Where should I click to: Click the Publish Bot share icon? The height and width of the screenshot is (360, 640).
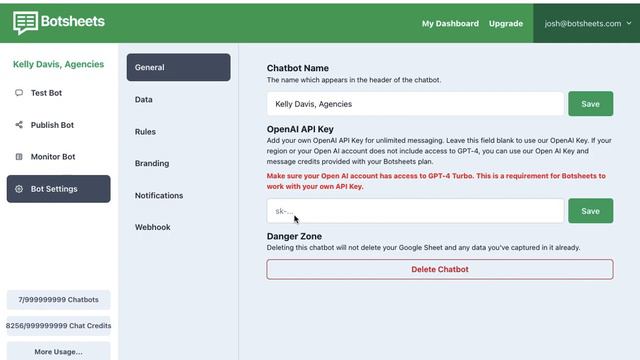pos(19,124)
